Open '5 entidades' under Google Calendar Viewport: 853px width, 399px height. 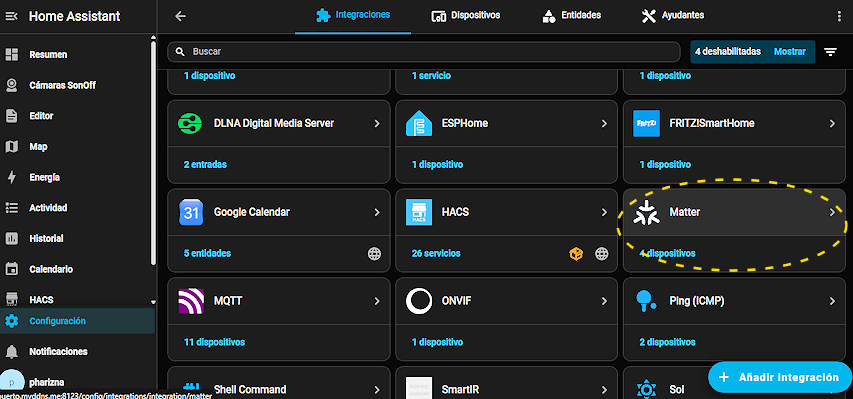coord(207,254)
